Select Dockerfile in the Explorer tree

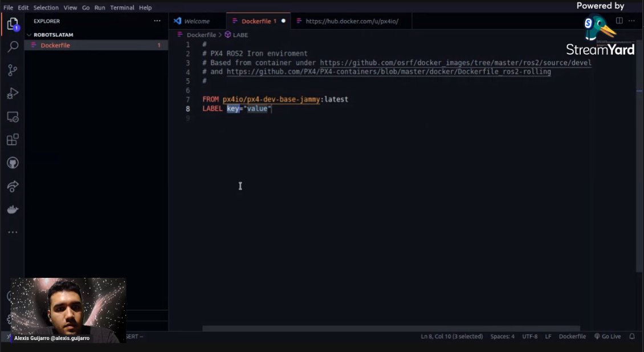click(96, 45)
